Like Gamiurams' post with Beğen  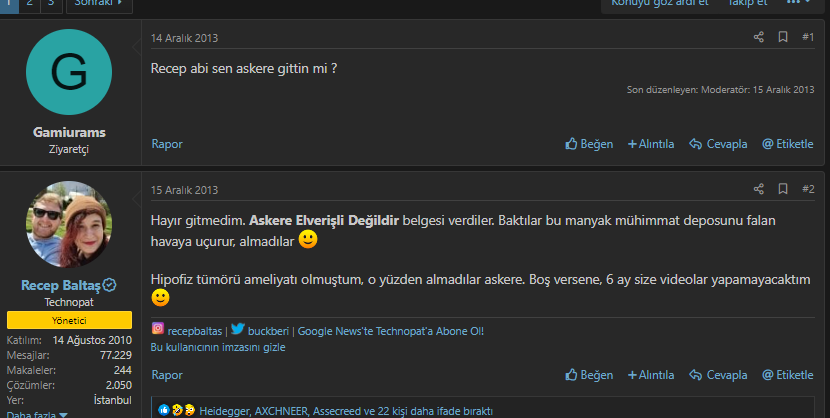589,144
